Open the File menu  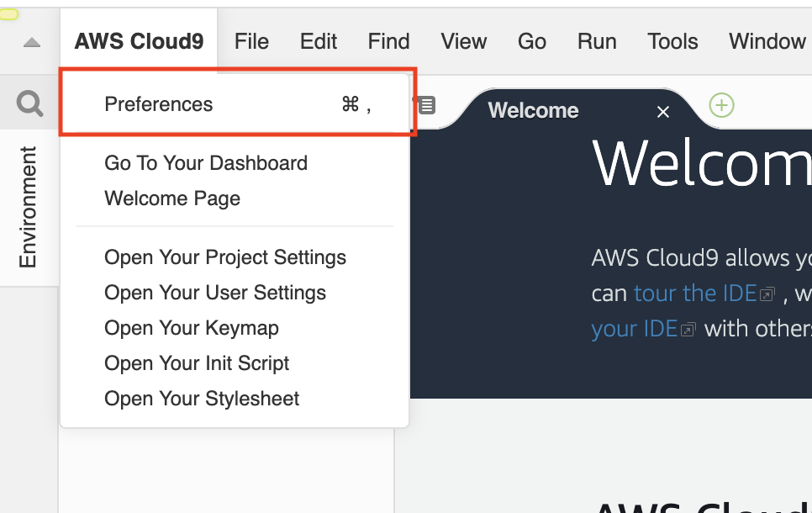pyautogui.click(x=251, y=41)
